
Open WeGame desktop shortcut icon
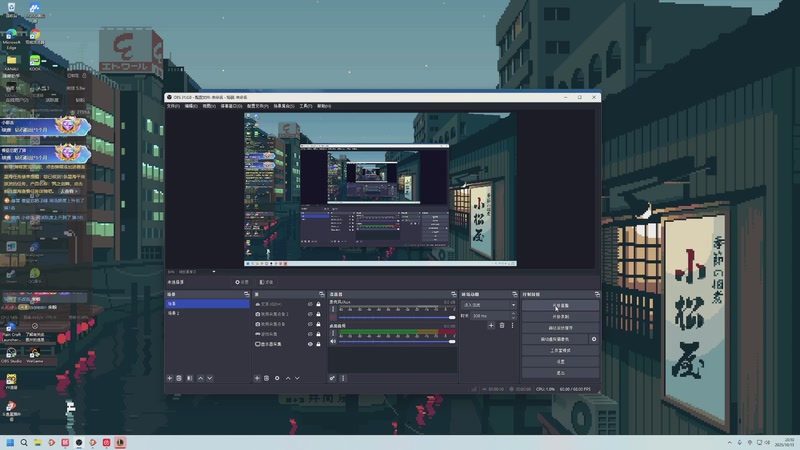[x=35, y=355]
